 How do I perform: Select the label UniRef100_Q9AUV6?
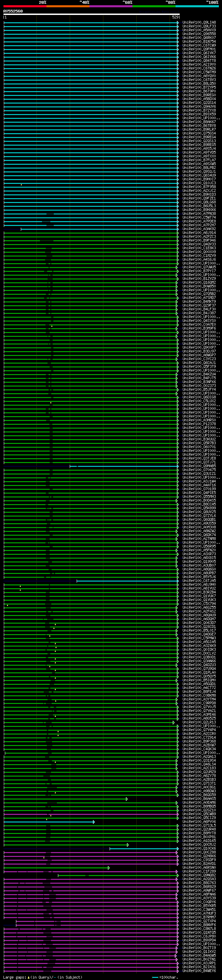click(199, 106)
